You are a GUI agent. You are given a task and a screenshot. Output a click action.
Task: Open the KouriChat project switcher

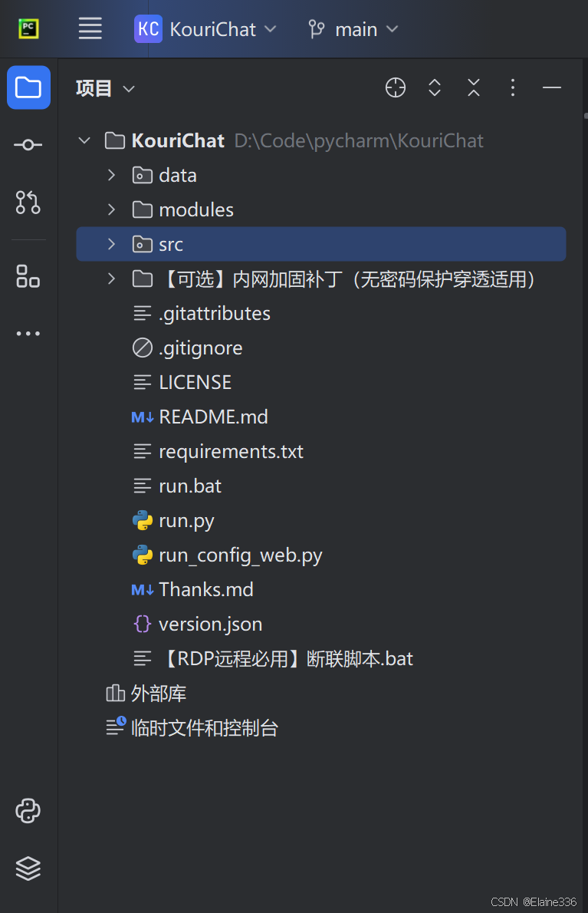[205, 28]
